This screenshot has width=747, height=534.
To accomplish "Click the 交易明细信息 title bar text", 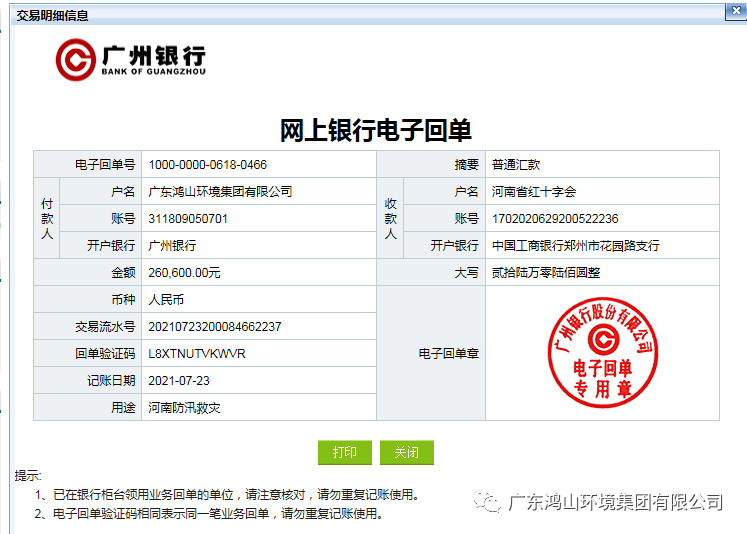I will 52,16.
